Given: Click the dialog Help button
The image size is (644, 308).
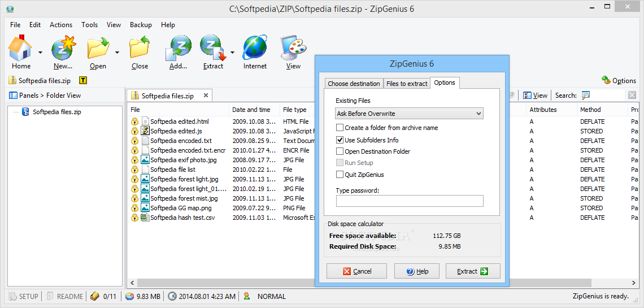Looking at the screenshot, I should [x=417, y=271].
